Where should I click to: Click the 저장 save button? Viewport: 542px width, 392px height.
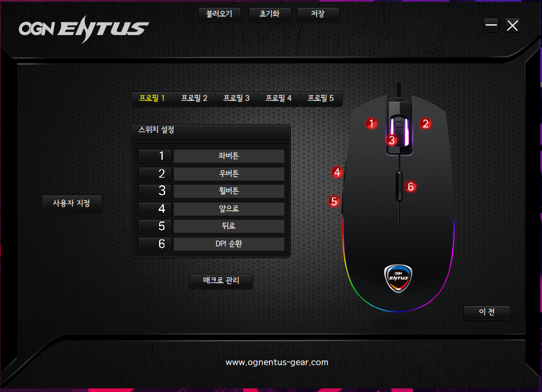(318, 14)
